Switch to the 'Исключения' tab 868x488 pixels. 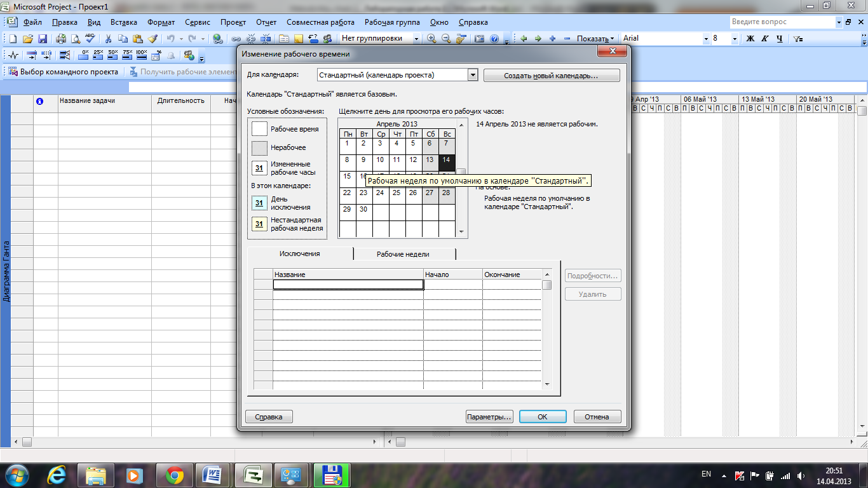[299, 254]
